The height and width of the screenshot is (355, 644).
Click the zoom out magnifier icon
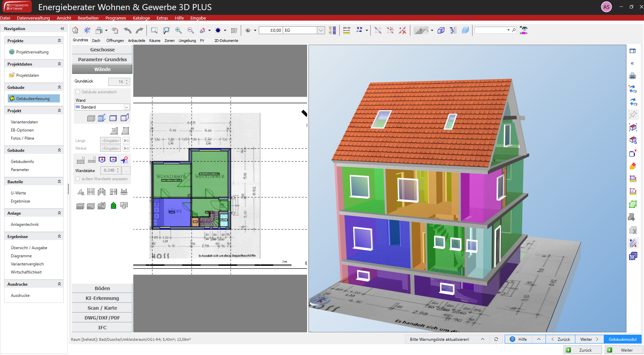coord(191,30)
